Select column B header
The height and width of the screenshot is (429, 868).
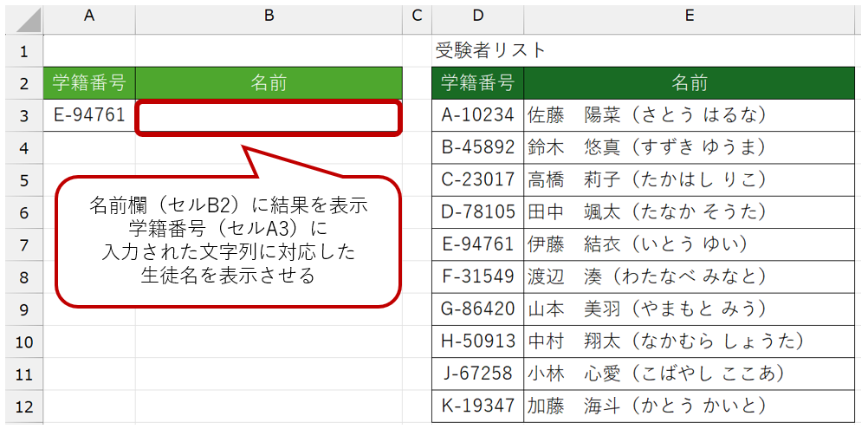tap(269, 15)
